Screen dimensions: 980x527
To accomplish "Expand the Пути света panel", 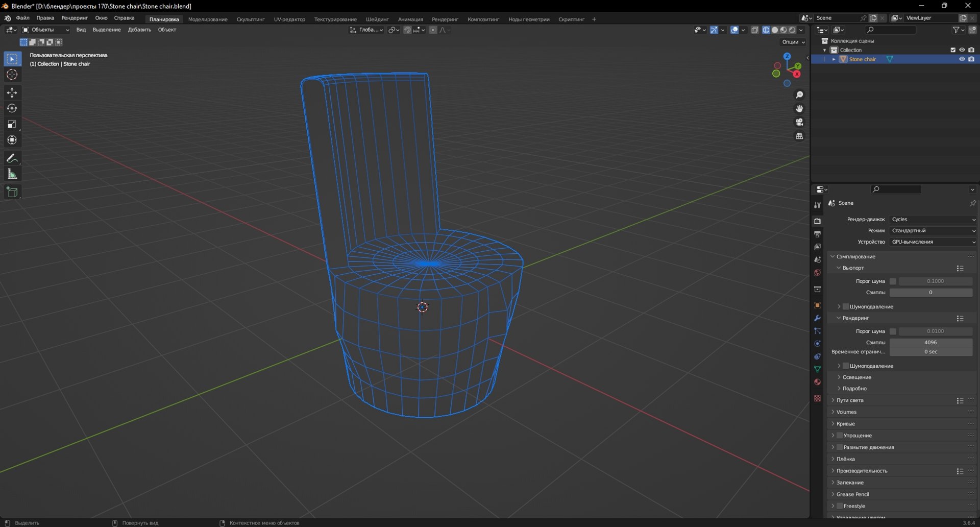I will pyautogui.click(x=850, y=400).
